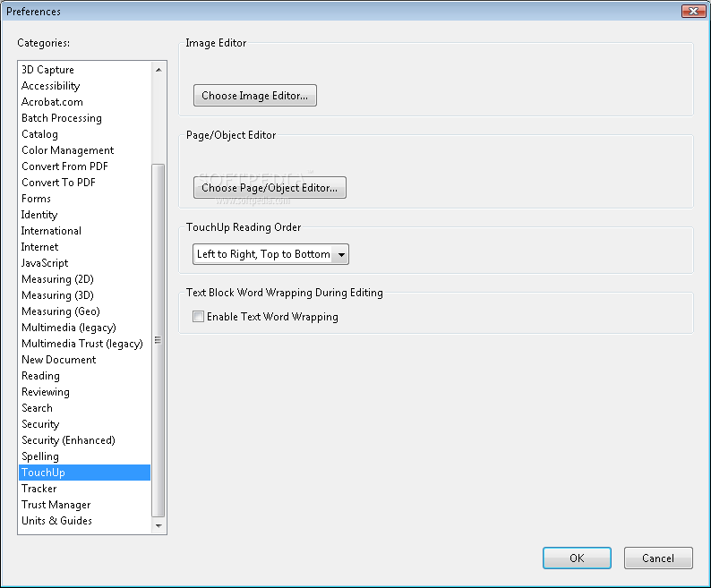Select Measuring (3D) category
The image size is (711, 588).
(84, 295)
